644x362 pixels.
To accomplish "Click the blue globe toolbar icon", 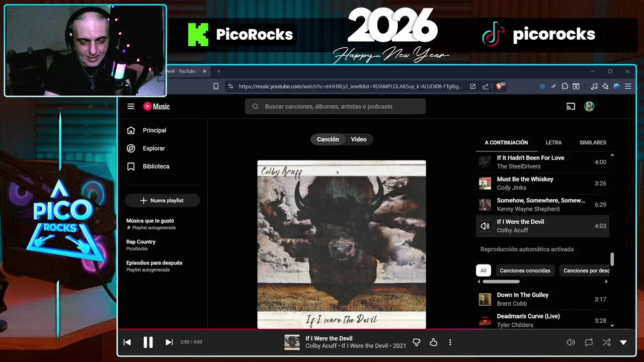I will [x=616, y=86].
